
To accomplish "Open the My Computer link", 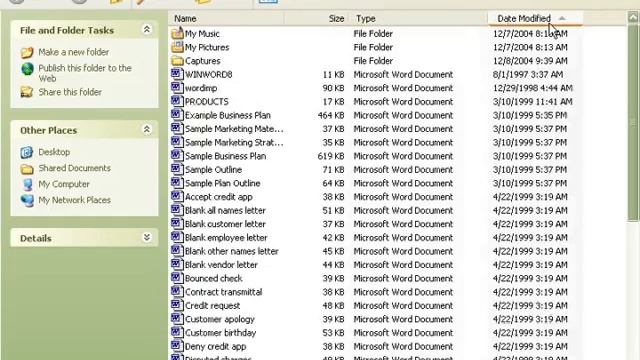I will 64,184.
